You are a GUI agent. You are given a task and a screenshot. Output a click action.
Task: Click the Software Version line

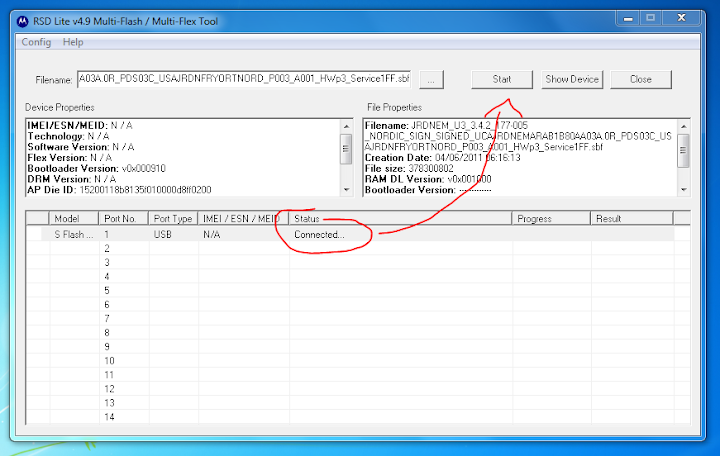coord(81,147)
